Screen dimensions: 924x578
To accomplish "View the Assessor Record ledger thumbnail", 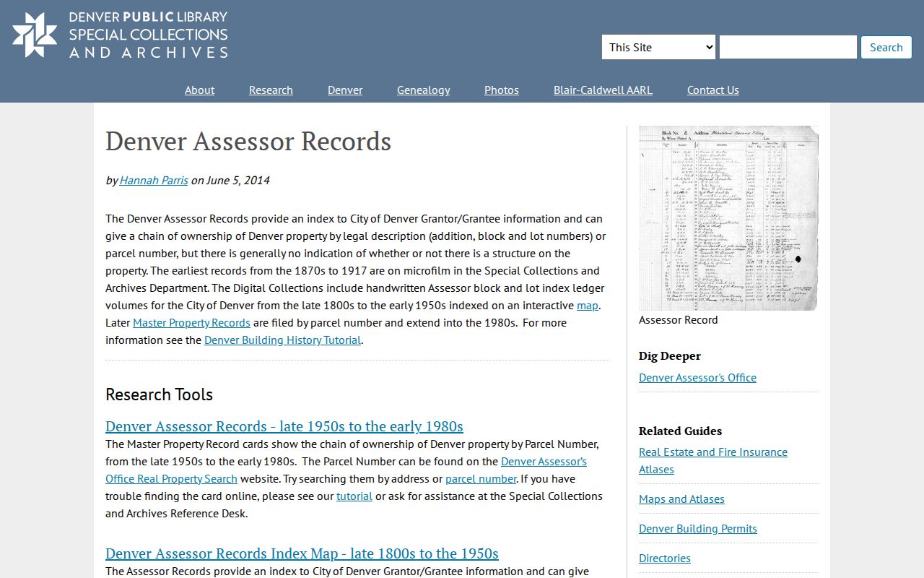I will 728,218.
